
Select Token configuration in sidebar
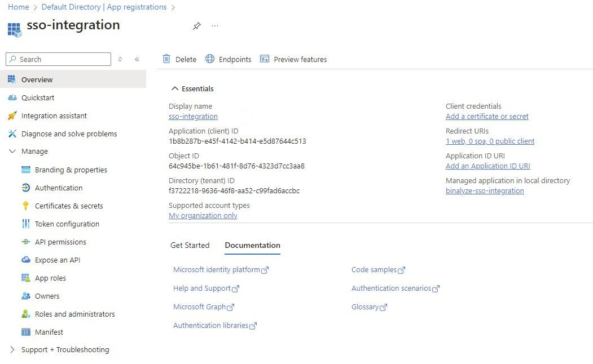tap(67, 224)
